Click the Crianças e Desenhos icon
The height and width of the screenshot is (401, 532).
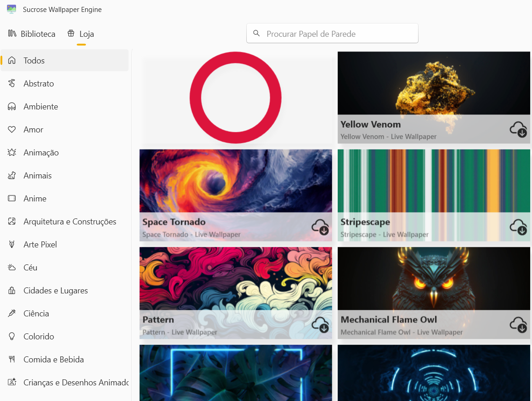pos(12,382)
